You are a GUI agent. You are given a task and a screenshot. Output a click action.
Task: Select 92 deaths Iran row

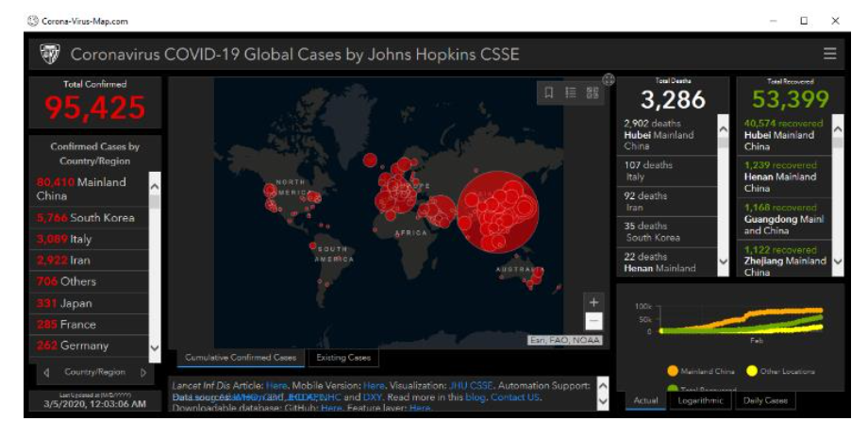pyautogui.click(x=667, y=202)
